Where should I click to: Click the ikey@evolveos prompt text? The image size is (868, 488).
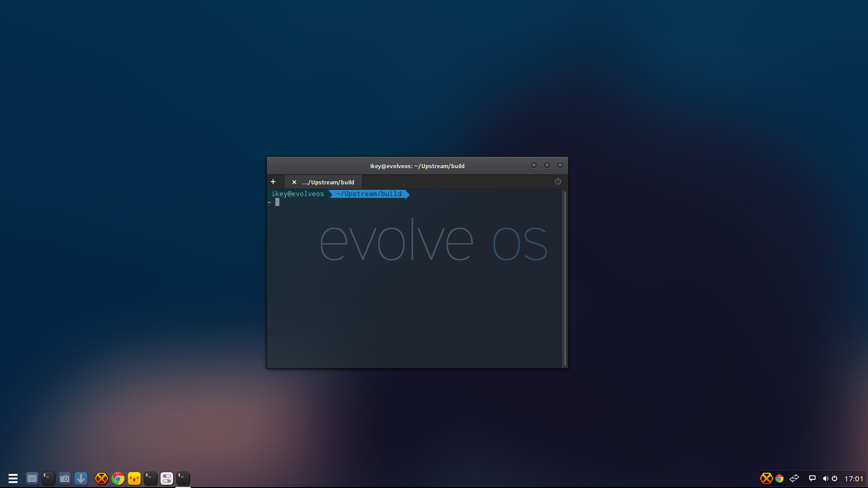coord(297,194)
